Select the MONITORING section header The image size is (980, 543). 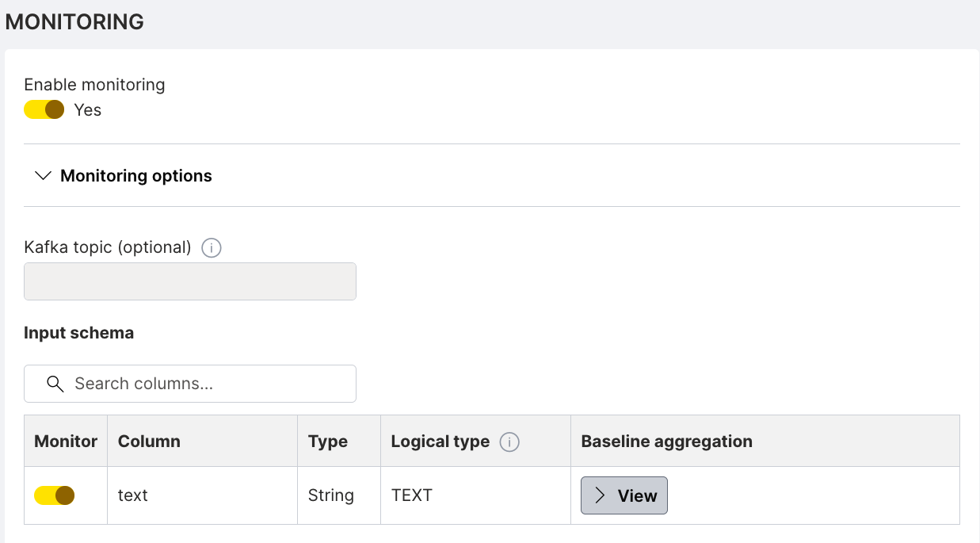pyautogui.click(x=74, y=21)
